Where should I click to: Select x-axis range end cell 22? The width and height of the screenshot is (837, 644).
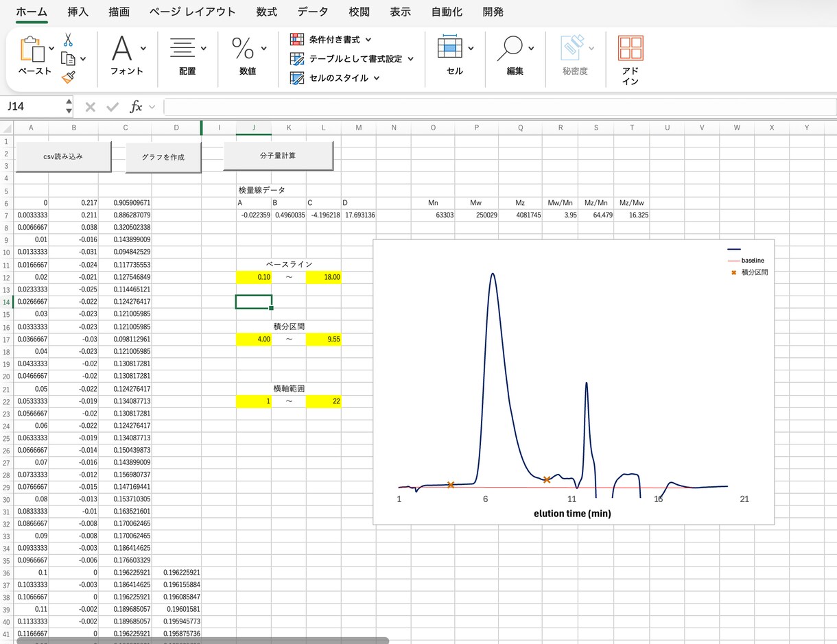[324, 401]
